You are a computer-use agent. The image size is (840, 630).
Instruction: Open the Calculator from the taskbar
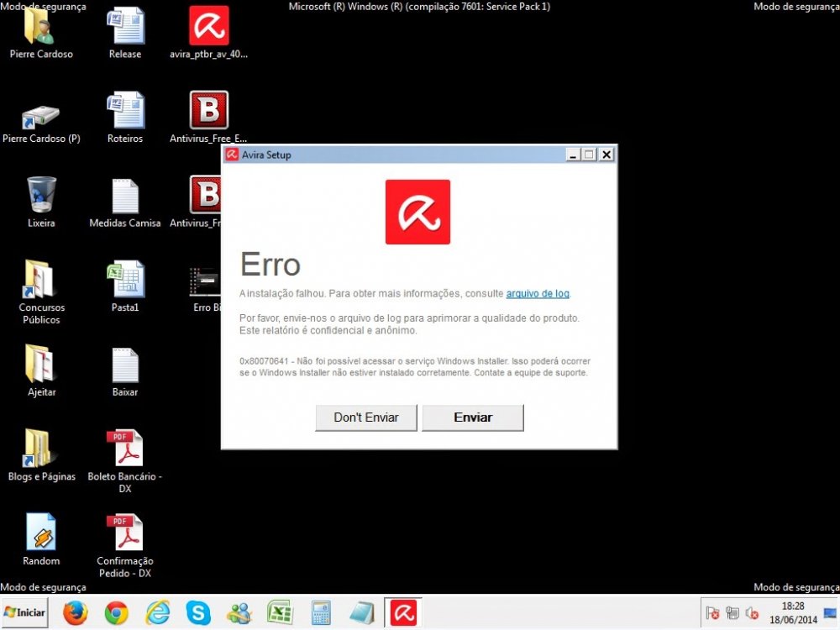321,612
